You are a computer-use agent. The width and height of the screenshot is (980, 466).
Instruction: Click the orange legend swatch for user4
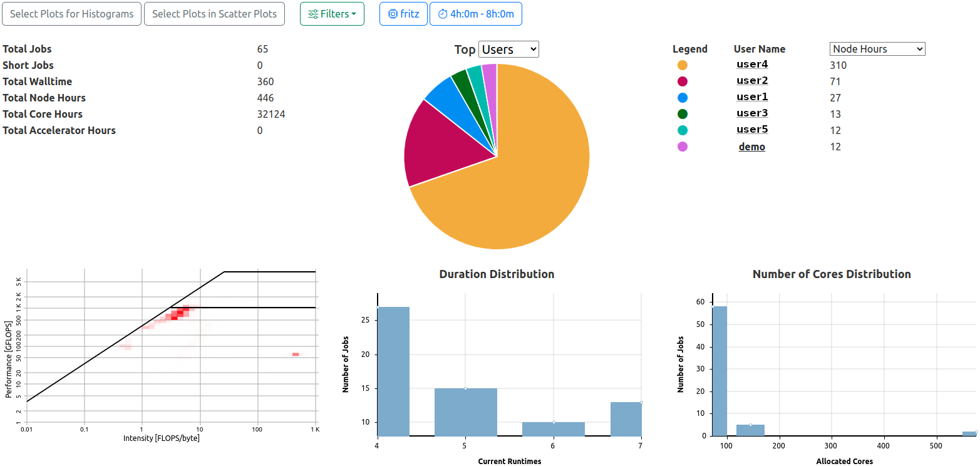[682, 64]
